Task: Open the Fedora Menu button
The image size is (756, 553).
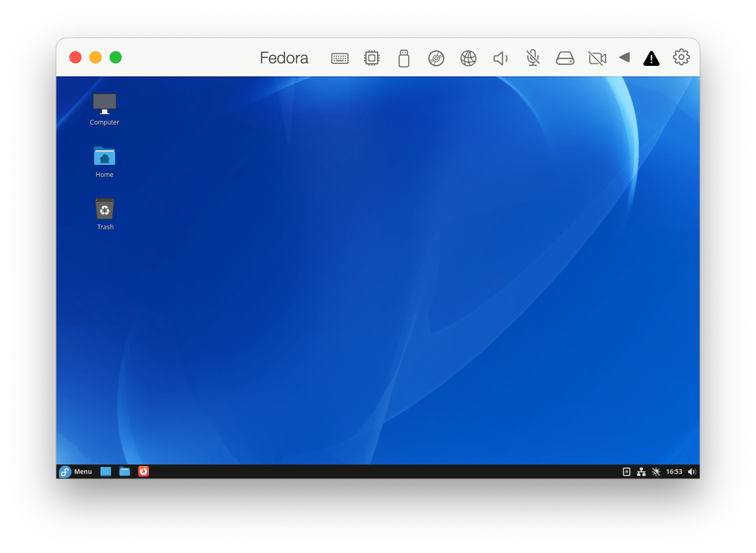Action: [x=76, y=472]
